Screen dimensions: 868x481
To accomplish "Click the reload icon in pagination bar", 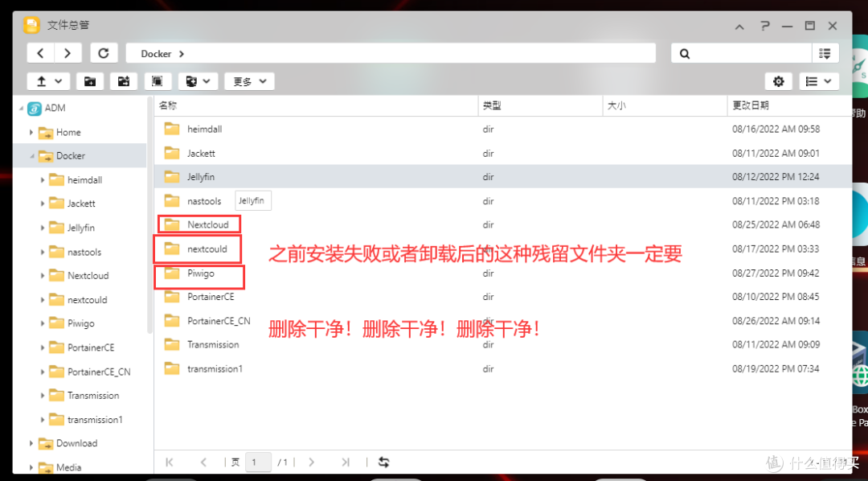I will [383, 462].
